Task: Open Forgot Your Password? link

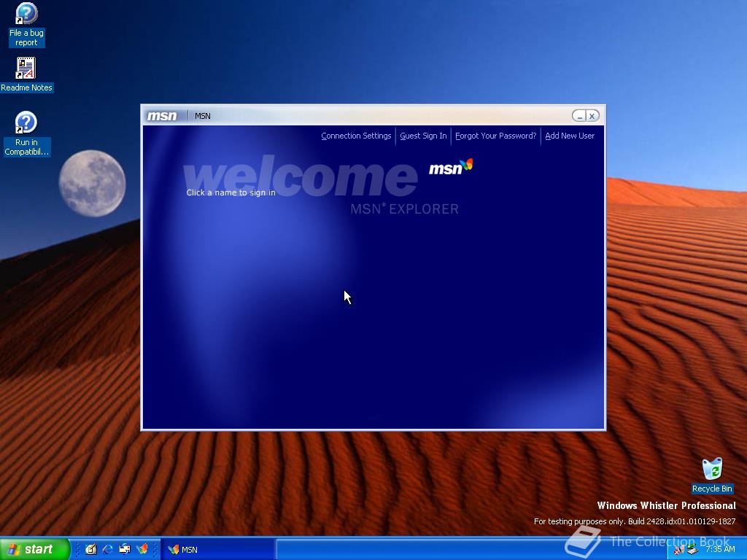Action: 495,136
